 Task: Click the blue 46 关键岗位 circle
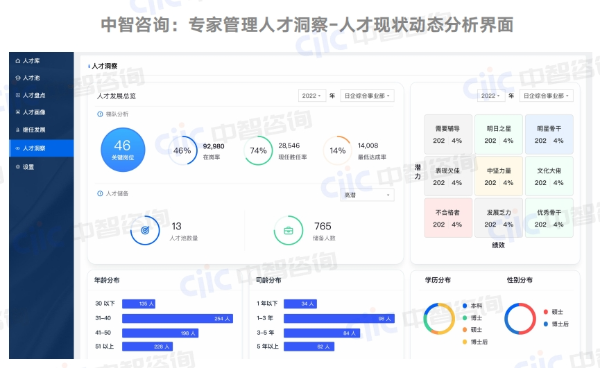(x=123, y=150)
